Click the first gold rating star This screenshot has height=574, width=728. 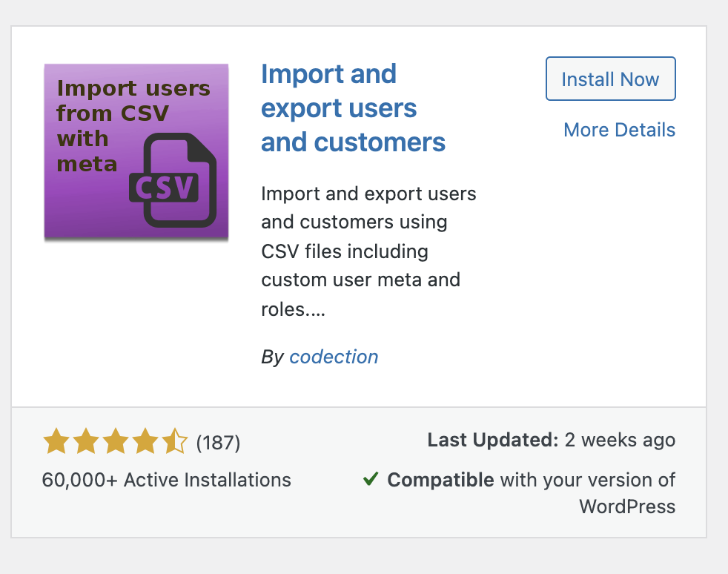[56, 441]
